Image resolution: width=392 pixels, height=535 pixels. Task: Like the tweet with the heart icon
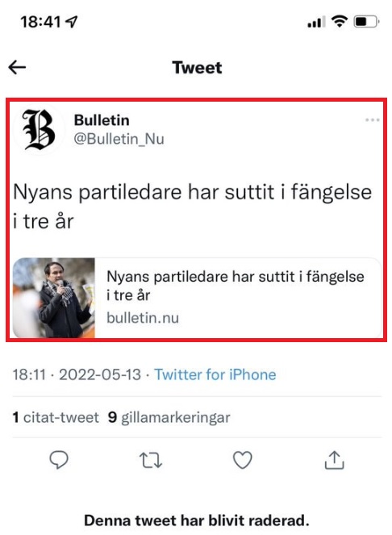[x=242, y=460]
